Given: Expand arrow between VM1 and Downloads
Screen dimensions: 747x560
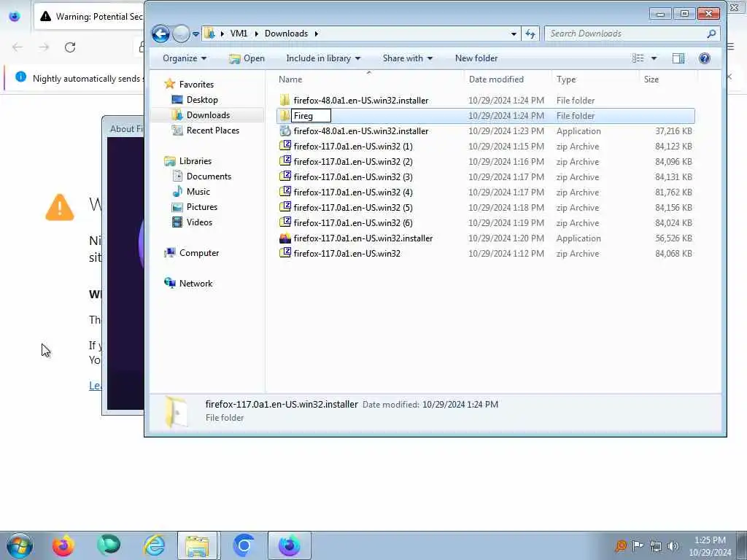Looking at the screenshot, I should click(256, 34).
